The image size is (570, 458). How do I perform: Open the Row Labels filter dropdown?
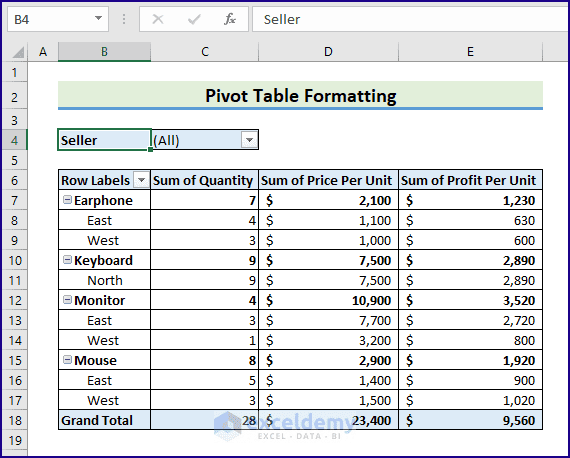coord(142,180)
